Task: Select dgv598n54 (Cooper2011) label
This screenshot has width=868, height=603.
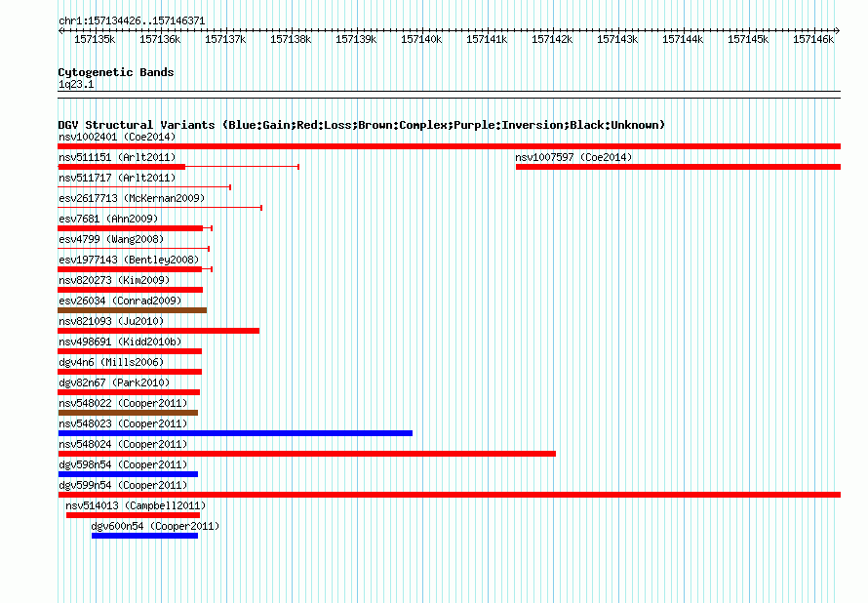Action: tap(123, 464)
